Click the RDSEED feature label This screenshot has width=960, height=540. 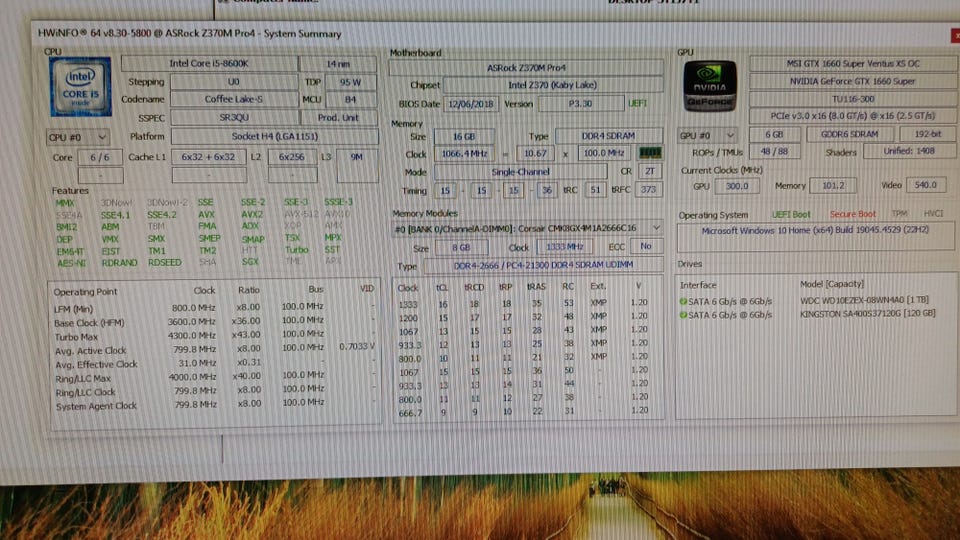tap(165, 263)
